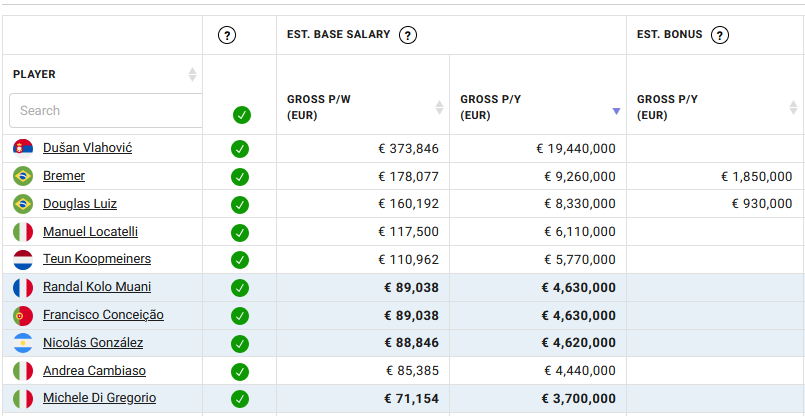Select the € 71,154 weekly salary cell
Screen dimensions: 805x416
363,399
